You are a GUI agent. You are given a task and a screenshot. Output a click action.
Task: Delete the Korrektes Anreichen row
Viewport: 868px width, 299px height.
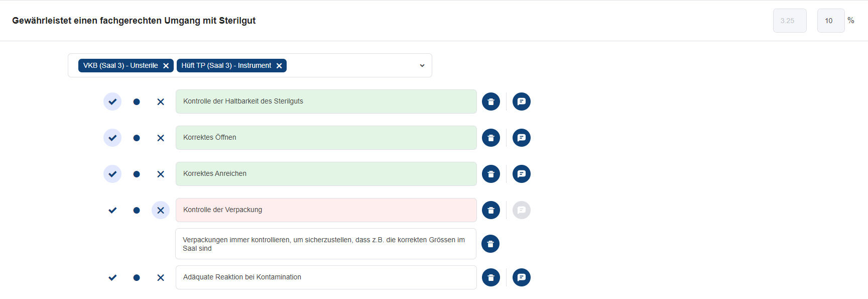pos(491,174)
